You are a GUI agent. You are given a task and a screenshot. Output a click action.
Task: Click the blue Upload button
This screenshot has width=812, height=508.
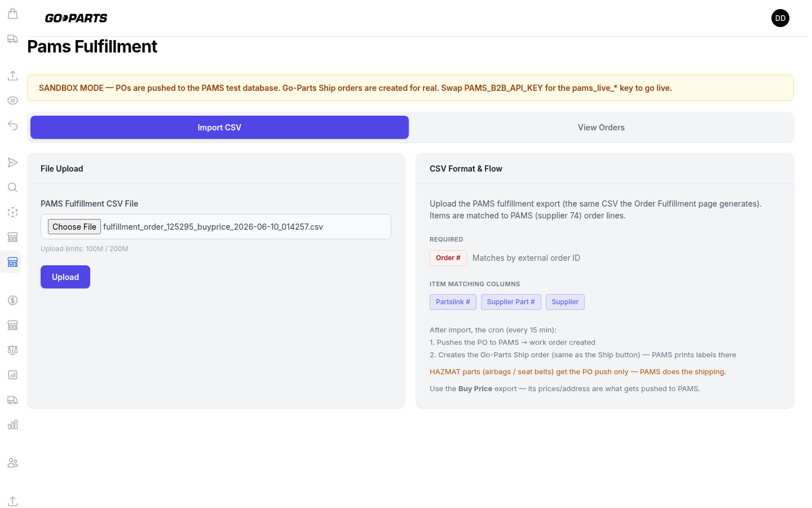(65, 277)
